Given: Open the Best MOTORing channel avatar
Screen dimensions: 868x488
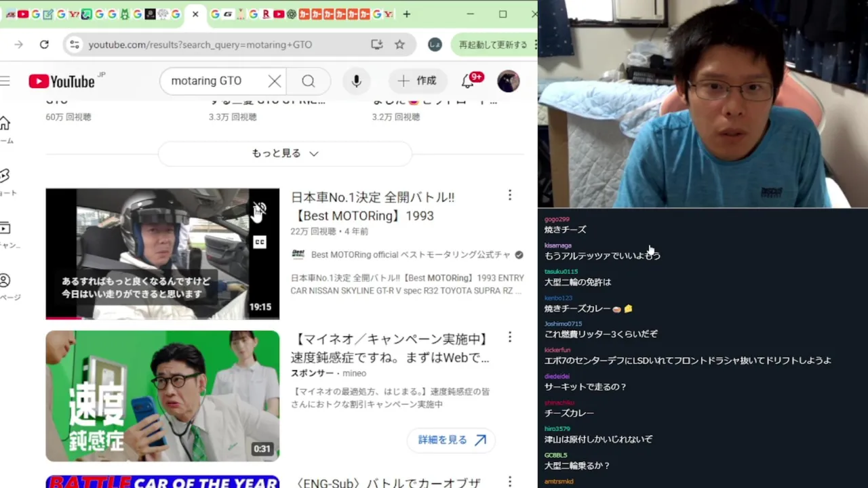Looking at the screenshot, I should pyautogui.click(x=298, y=255).
